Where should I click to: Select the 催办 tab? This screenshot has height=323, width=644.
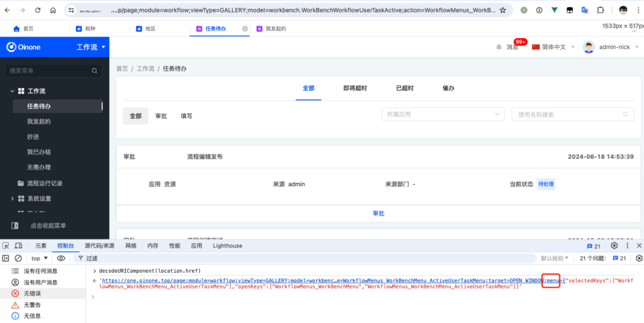click(x=448, y=88)
